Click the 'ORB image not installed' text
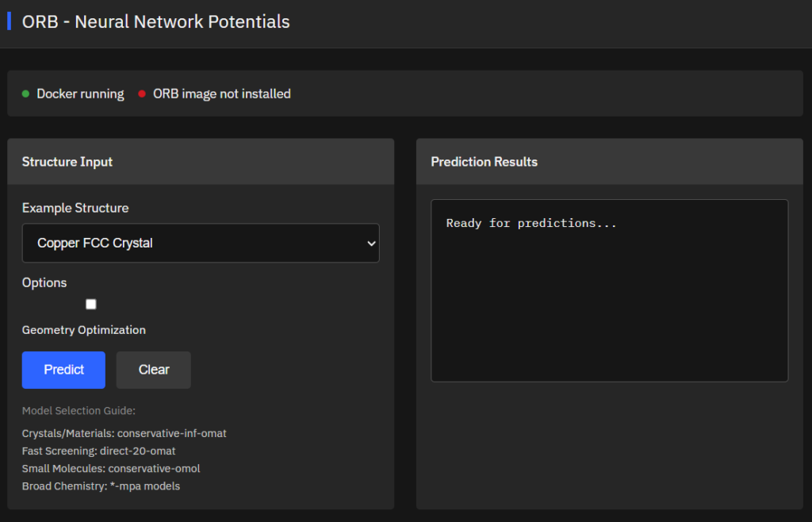812x522 pixels. [x=222, y=94]
